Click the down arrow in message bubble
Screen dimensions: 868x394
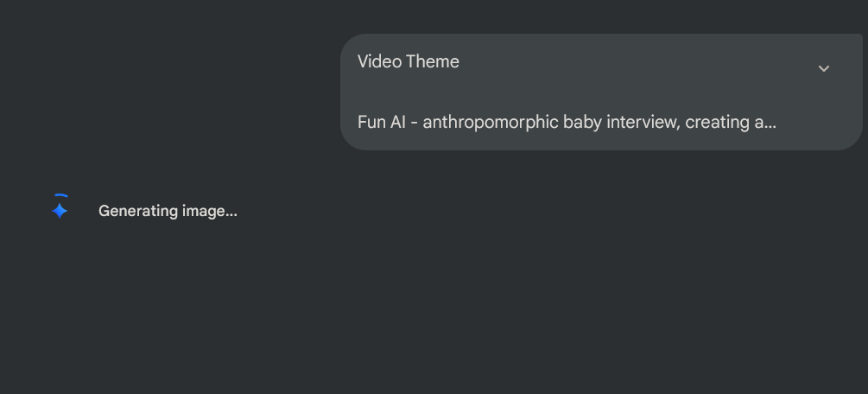pos(824,69)
